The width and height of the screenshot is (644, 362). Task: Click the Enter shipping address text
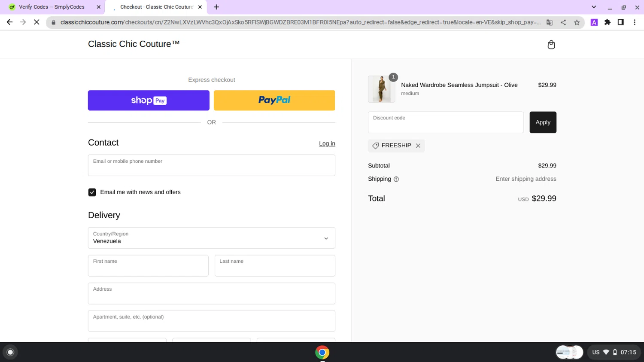click(526, 179)
